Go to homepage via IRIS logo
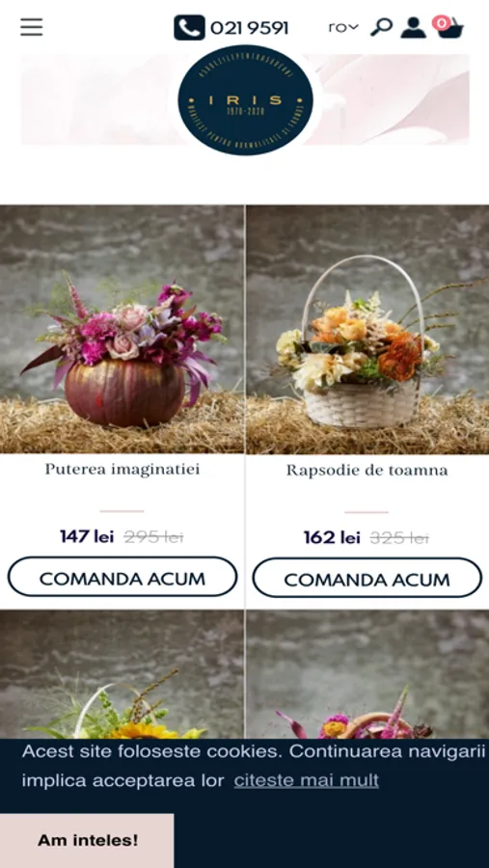This screenshot has width=489, height=868. tap(245, 100)
